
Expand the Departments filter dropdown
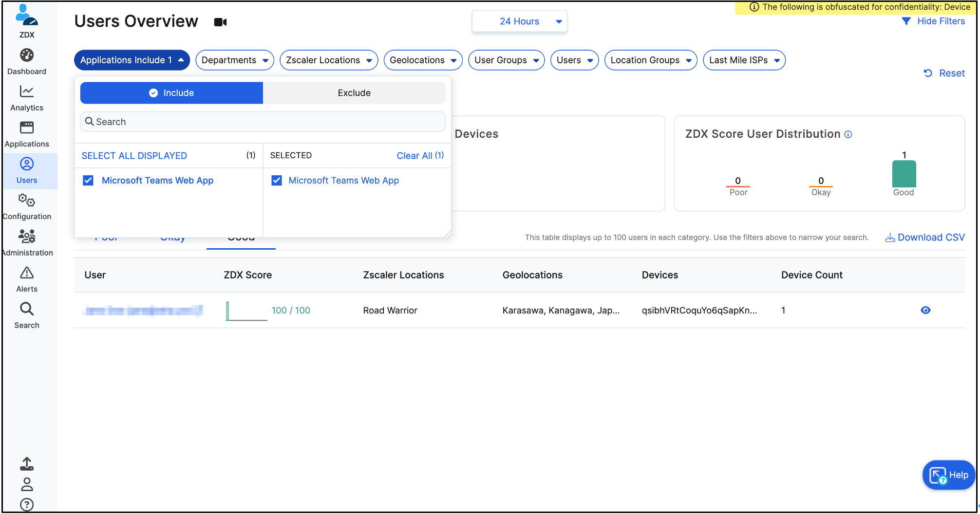point(235,60)
